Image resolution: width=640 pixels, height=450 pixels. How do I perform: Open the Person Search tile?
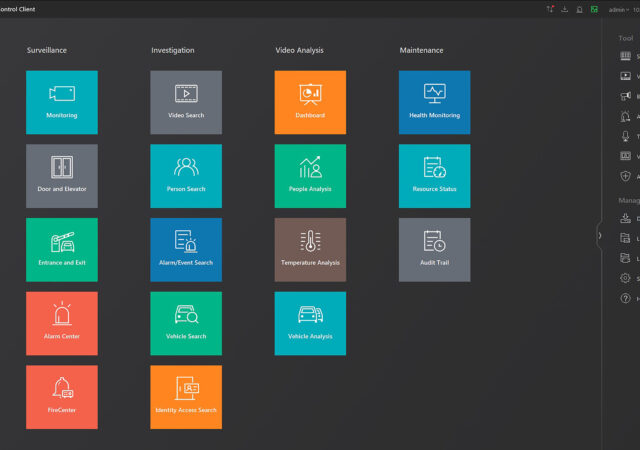coord(186,176)
